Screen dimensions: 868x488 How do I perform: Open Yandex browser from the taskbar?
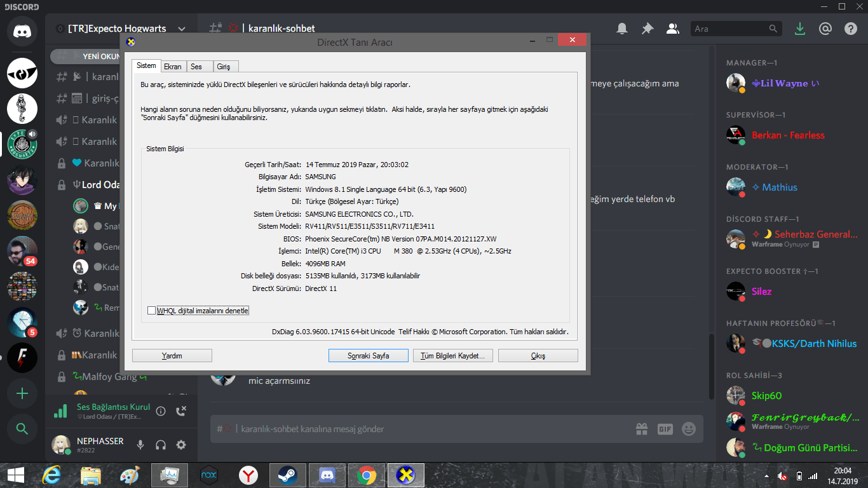click(x=248, y=475)
